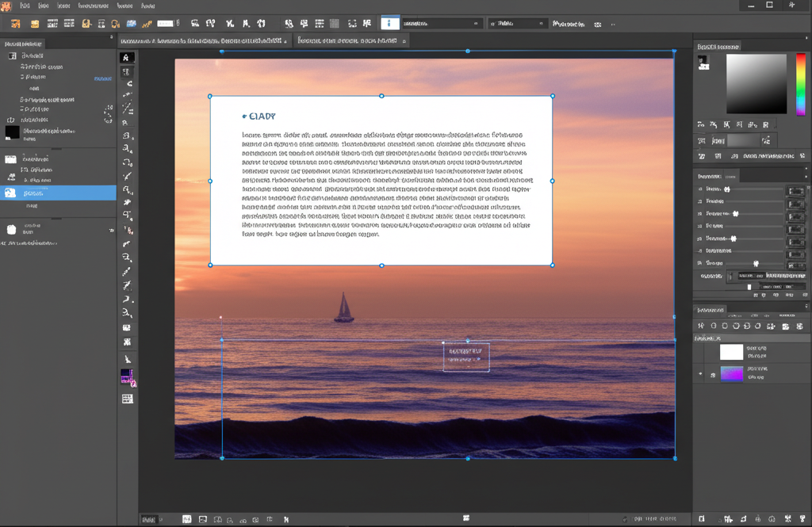Open the first dropdown field in the options bar
This screenshot has width=812, height=527.
pos(442,24)
